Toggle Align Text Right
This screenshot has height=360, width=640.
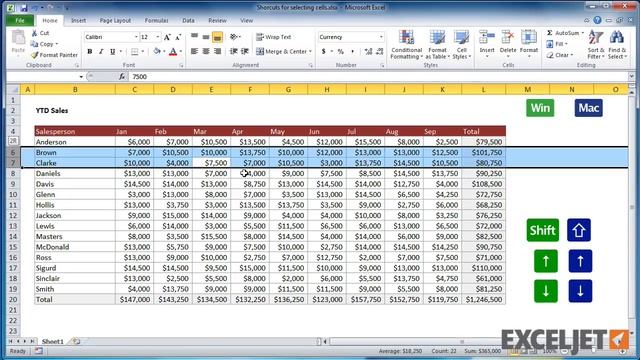218,51
